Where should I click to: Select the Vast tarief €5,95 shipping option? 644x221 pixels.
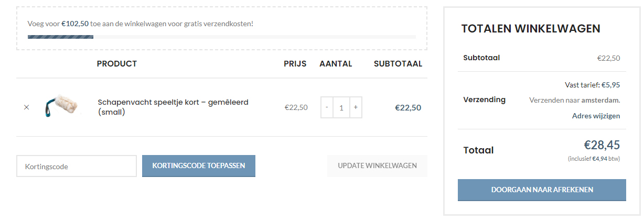[x=593, y=84]
